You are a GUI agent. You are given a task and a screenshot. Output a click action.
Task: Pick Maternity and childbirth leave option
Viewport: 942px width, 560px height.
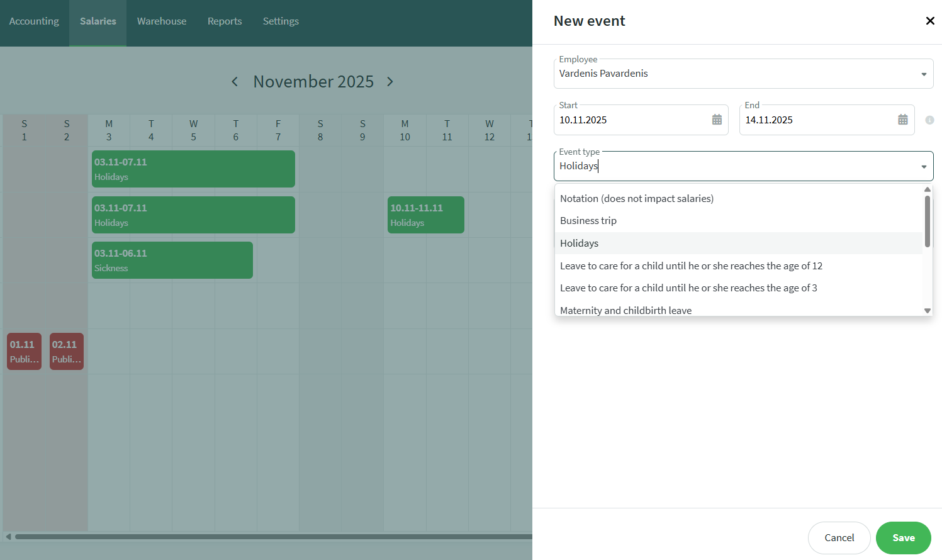click(625, 310)
